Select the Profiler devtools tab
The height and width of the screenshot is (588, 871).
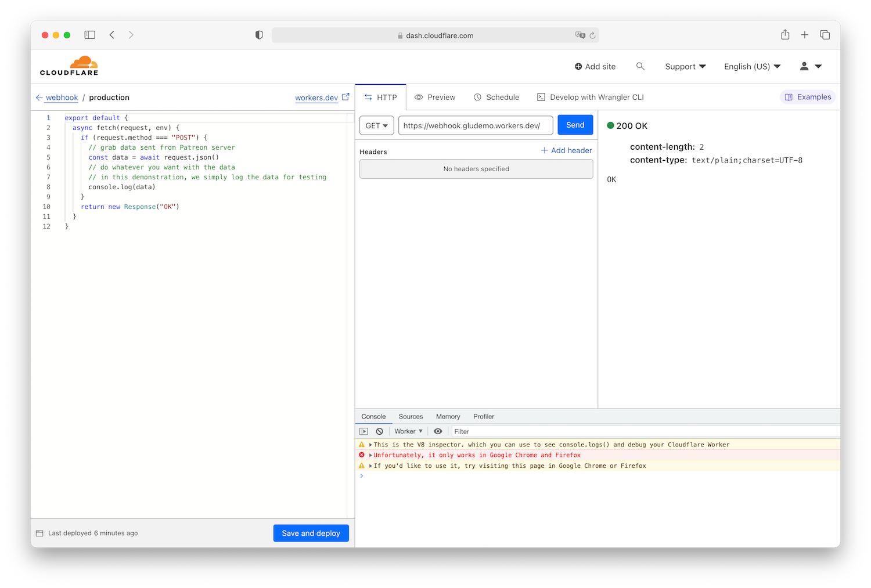tap(484, 416)
